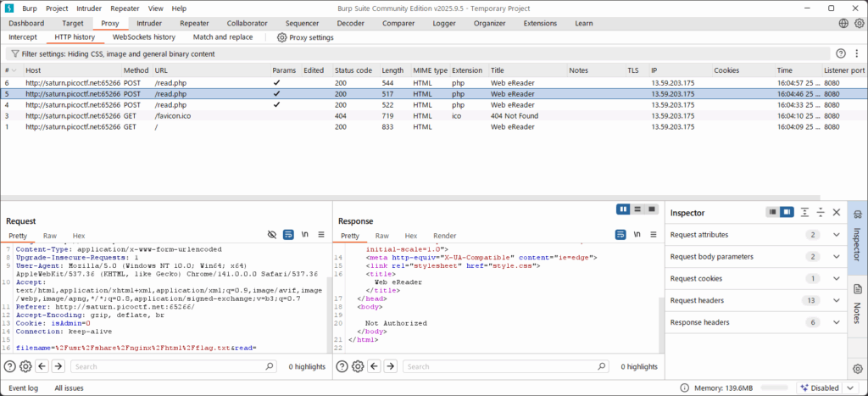
Task: Open the Request panel search settings gear
Action: [x=26, y=366]
